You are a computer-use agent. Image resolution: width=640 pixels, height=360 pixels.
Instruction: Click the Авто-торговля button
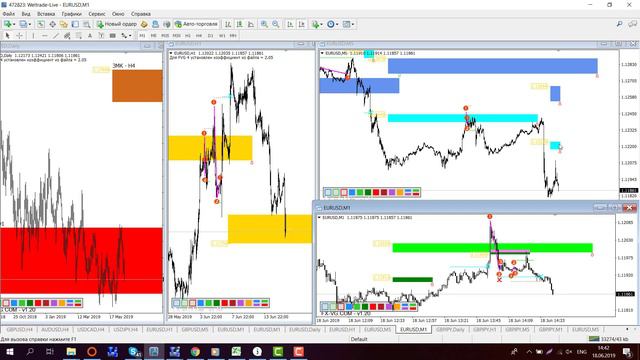pos(196,24)
